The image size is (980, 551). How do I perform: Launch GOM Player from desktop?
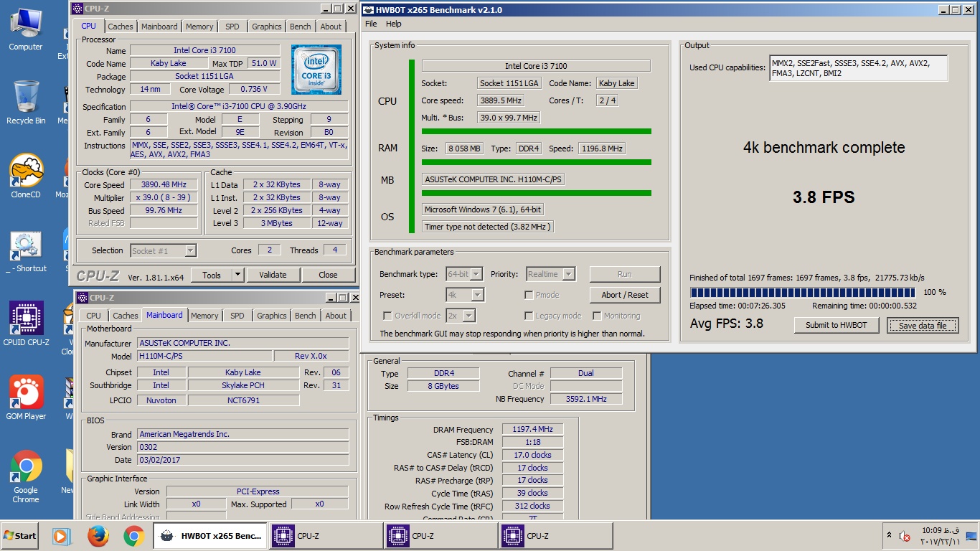26,397
